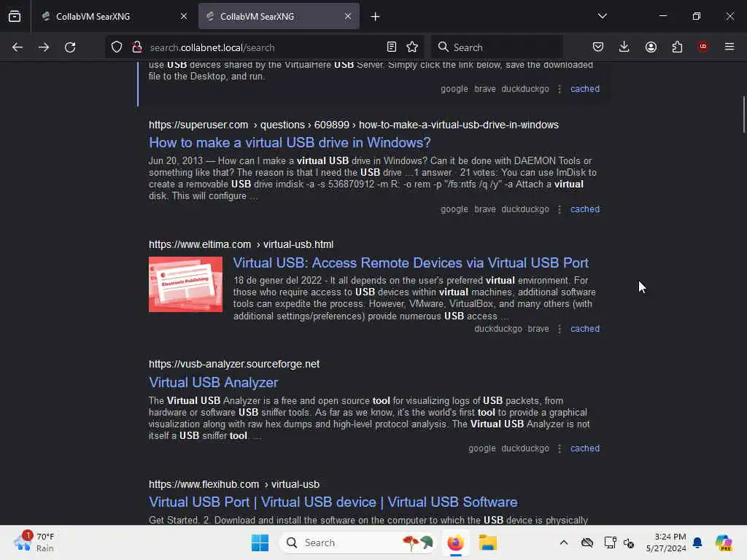Open the uBlock Origin extension icon

[703, 47]
